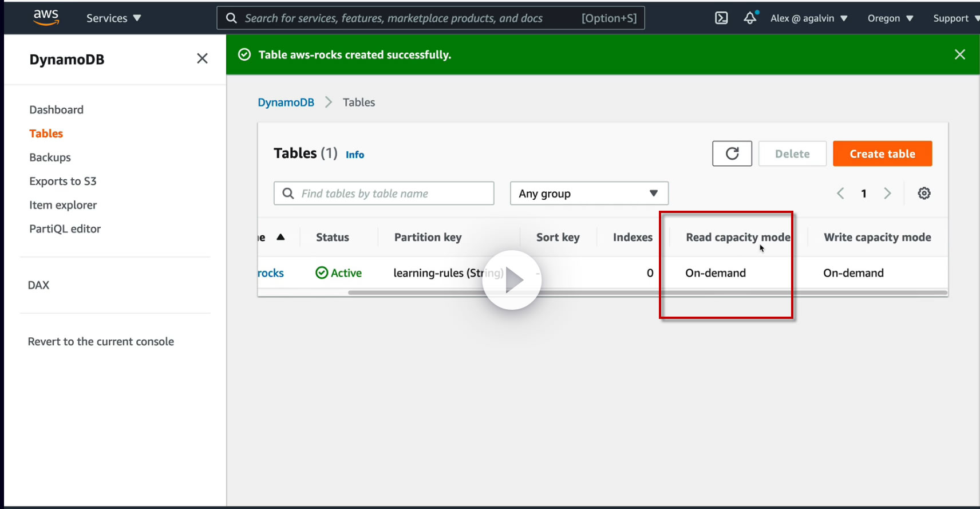Viewport: 980px width, 509px height.
Task: Open table preferences gear icon
Action: pyautogui.click(x=924, y=194)
